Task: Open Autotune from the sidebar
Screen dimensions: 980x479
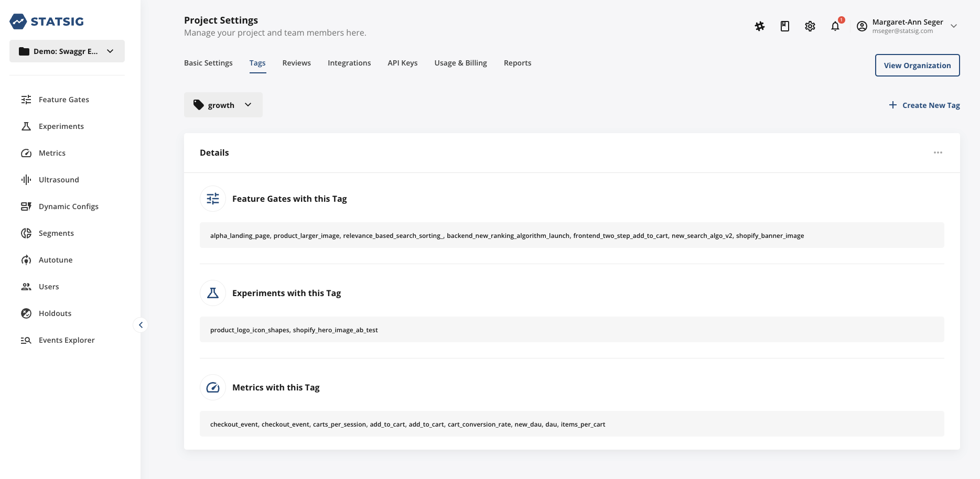Action: click(x=27, y=259)
